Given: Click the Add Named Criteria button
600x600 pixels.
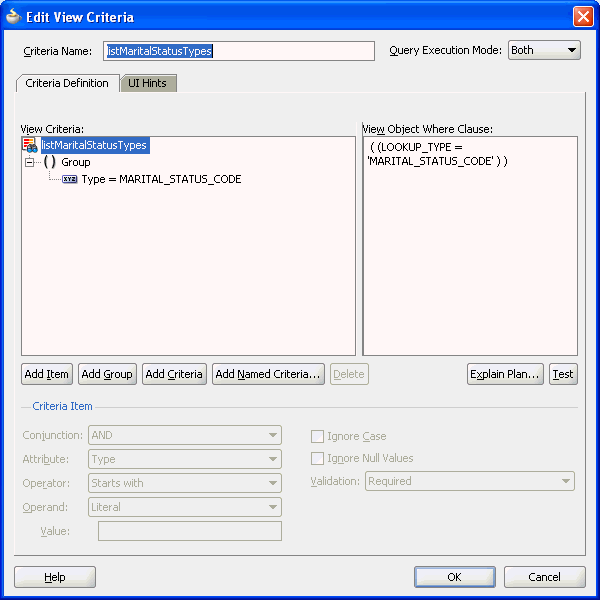Looking at the screenshot, I should click(268, 374).
